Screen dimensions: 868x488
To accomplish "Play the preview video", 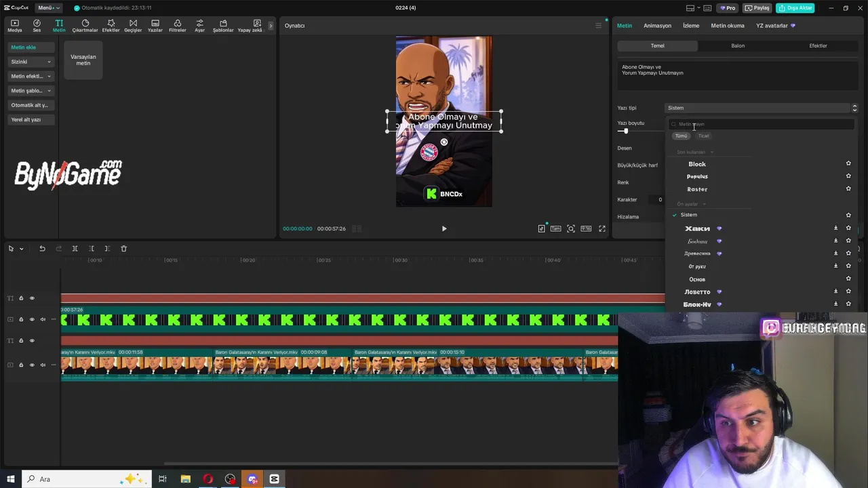I will pos(444,228).
